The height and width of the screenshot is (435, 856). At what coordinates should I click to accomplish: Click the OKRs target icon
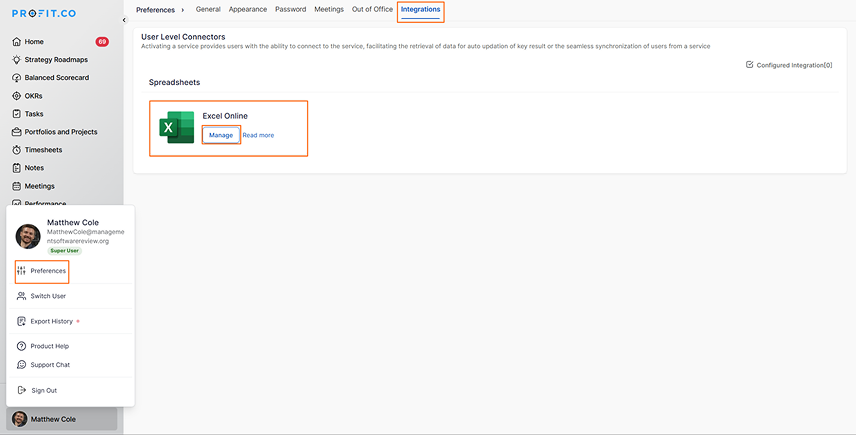[x=16, y=96]
